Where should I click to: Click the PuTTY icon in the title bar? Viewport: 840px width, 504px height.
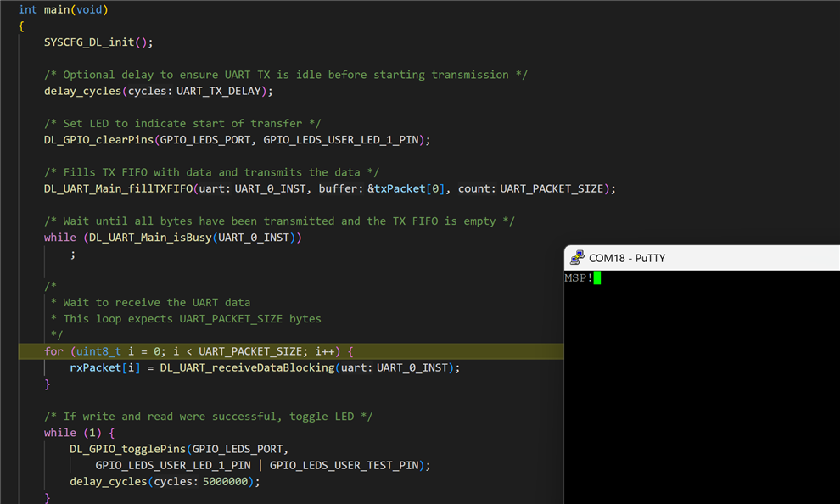(x=577, y=257)
